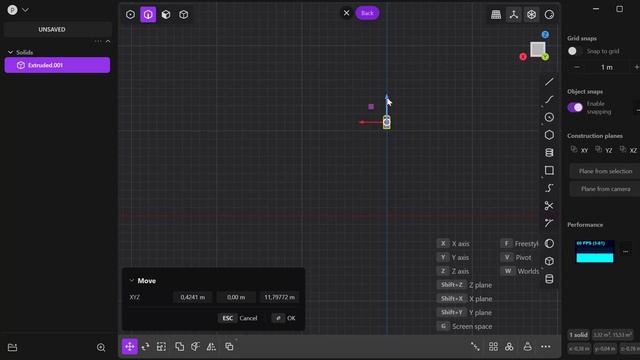Choose the XZ construction plane
Viewport: 640px width, 360px height.
pos(629,150)
